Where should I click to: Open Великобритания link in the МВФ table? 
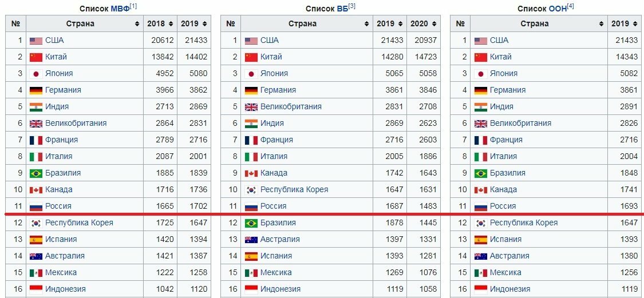click(x=76, y=123)
